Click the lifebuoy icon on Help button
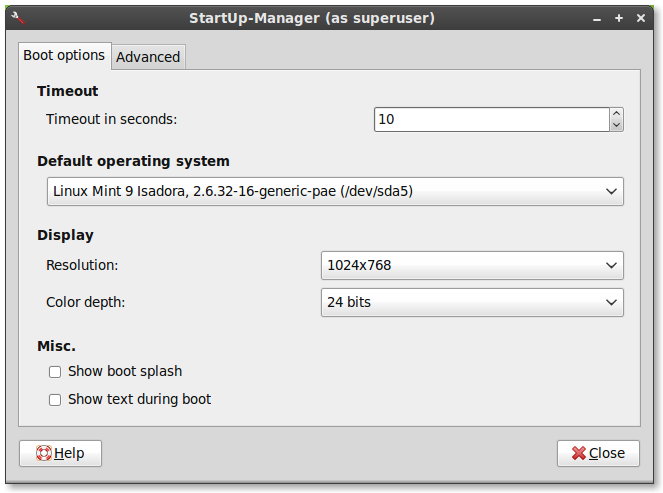 [44, 453]
